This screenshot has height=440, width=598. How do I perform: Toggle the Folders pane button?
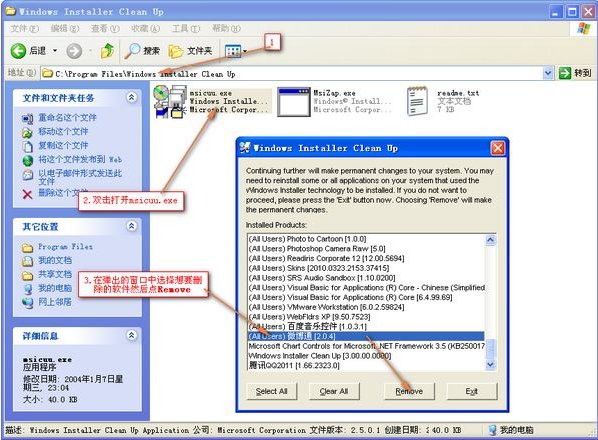point(190,51)
